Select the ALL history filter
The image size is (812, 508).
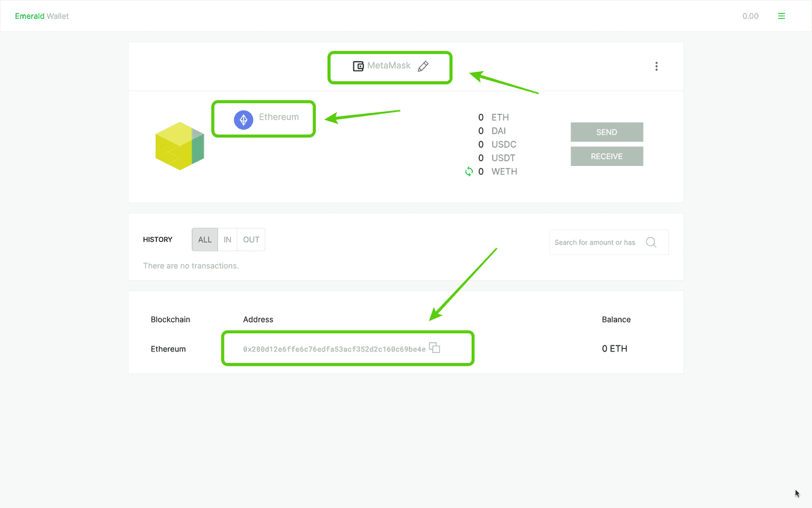coord(205,240)
